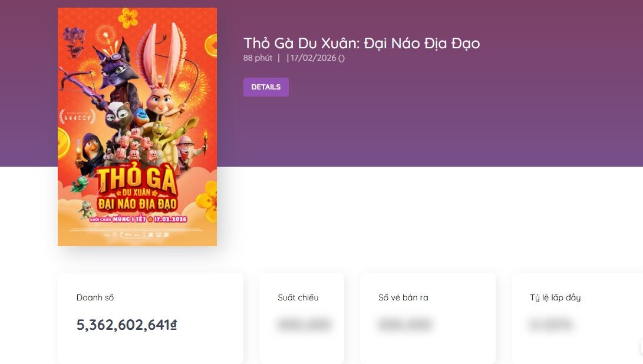Click the 88 phút runtime label
This screenshot has height=364, width=643.
click(x=258, y=58)
